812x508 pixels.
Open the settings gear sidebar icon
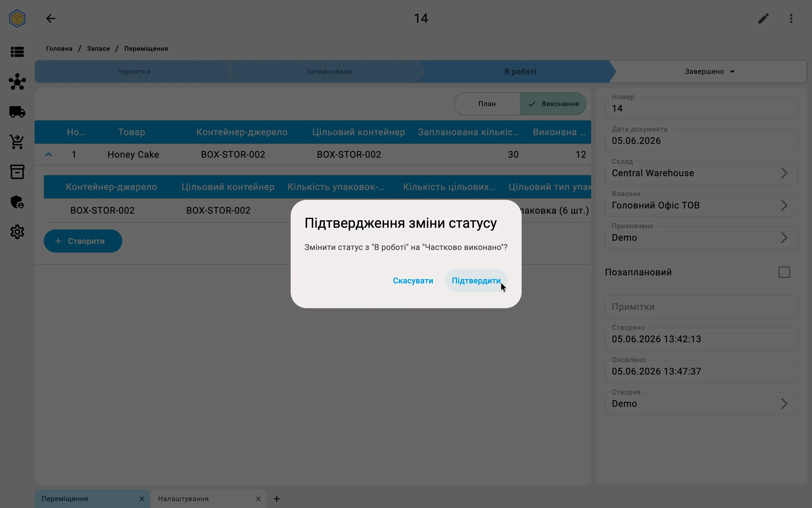(x=17, y=232)
